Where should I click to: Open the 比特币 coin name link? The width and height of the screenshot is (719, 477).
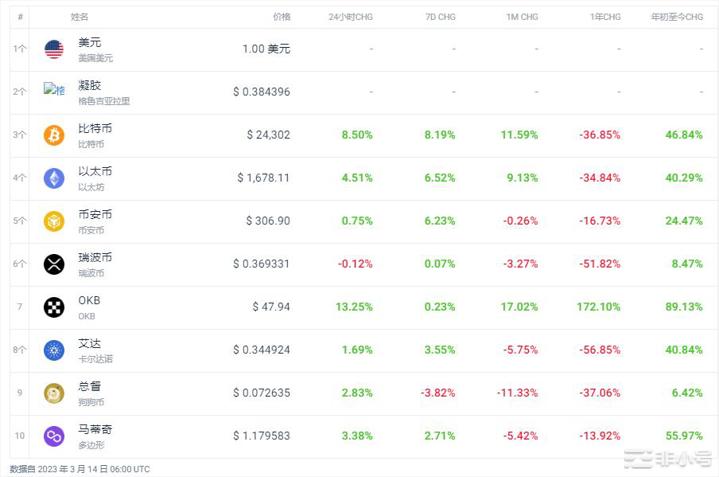point(95,128)
